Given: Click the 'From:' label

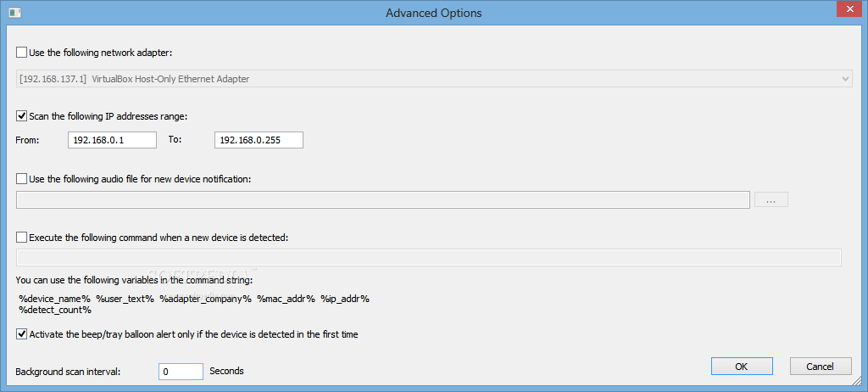Looking at the screenshot, I should [x=28, y=140].
